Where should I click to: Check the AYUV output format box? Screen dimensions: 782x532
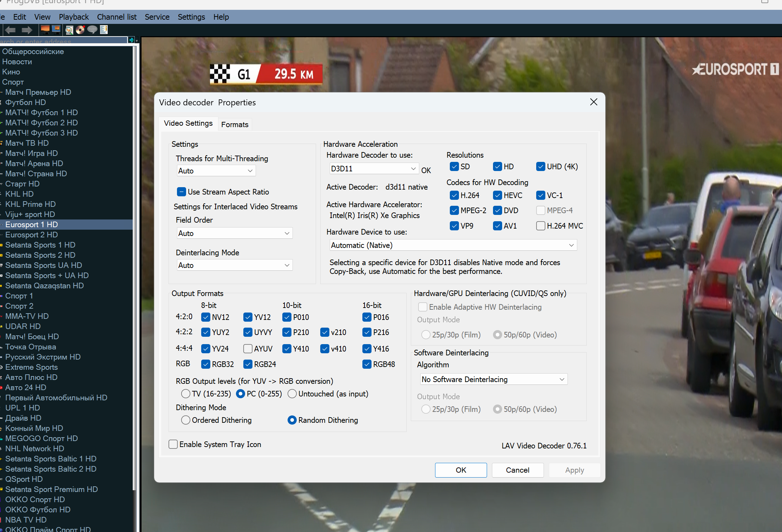[248, 349]
